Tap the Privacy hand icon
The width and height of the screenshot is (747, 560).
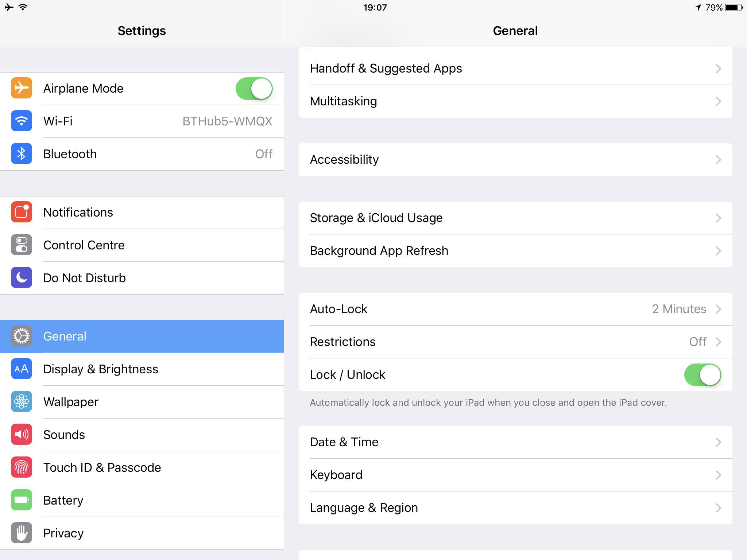(22, 533)
